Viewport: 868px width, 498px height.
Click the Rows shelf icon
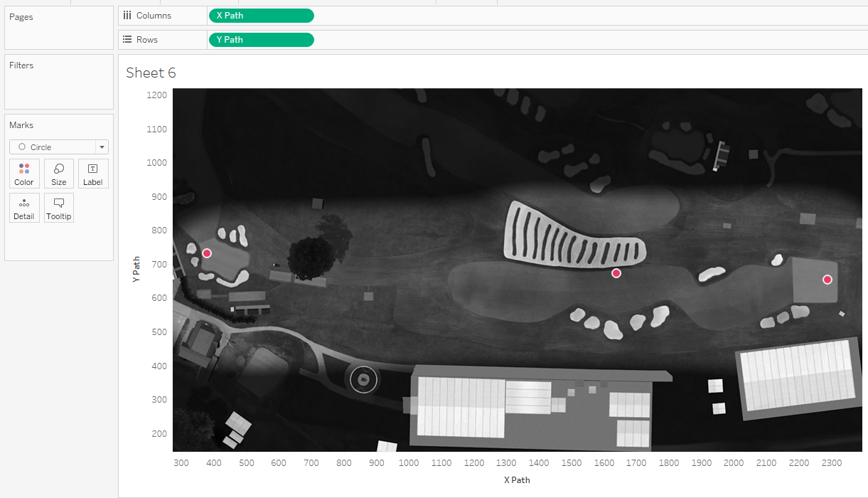(x=127, y=40)
